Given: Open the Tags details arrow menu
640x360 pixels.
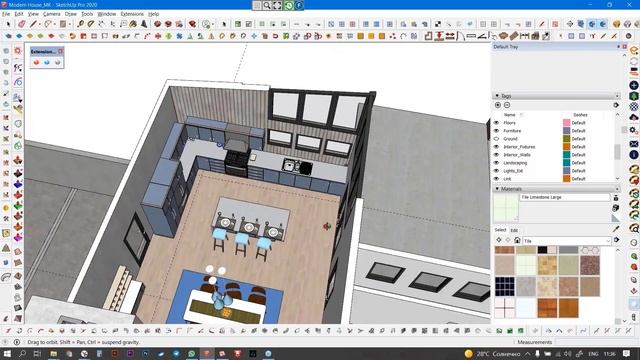Looking at the screenshot, I should click(616, 105).
